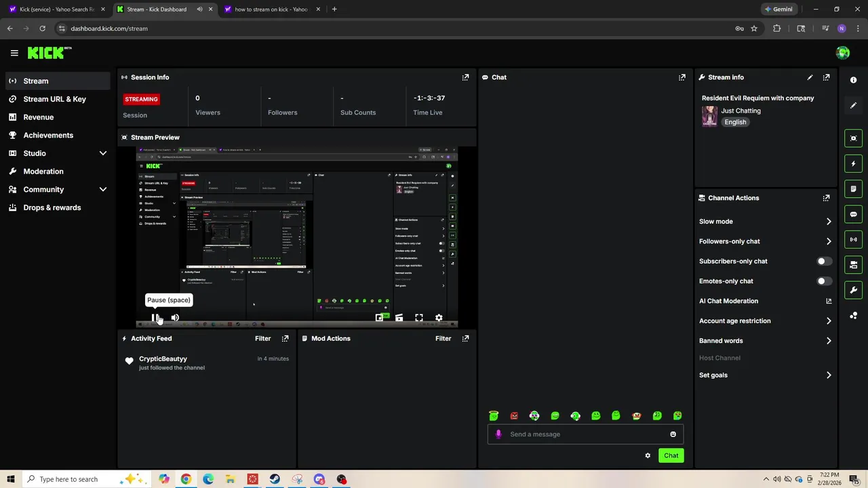The width and height of the screenshot is (868, 488).
Task: Click in the Send a message field
Action: tap(585, 434)
